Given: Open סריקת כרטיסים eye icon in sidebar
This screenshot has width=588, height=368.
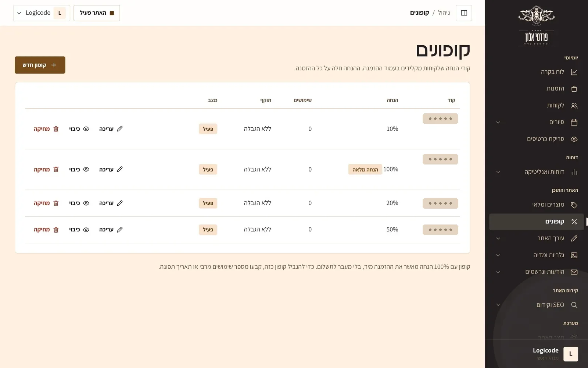Looking at the screenshot, I should click(x=574, y=139).
